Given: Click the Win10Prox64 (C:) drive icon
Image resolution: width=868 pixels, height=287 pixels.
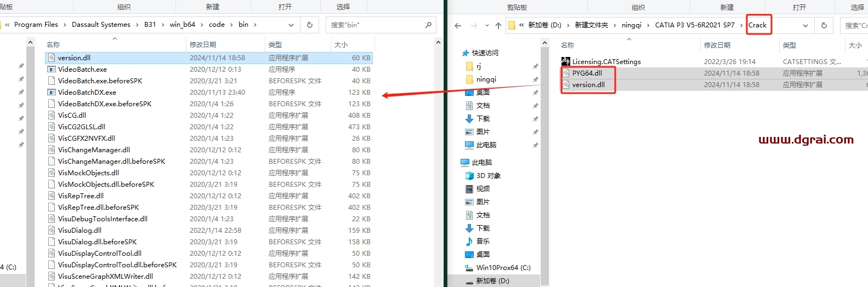Looking at the screenshot, I should 469,268.
